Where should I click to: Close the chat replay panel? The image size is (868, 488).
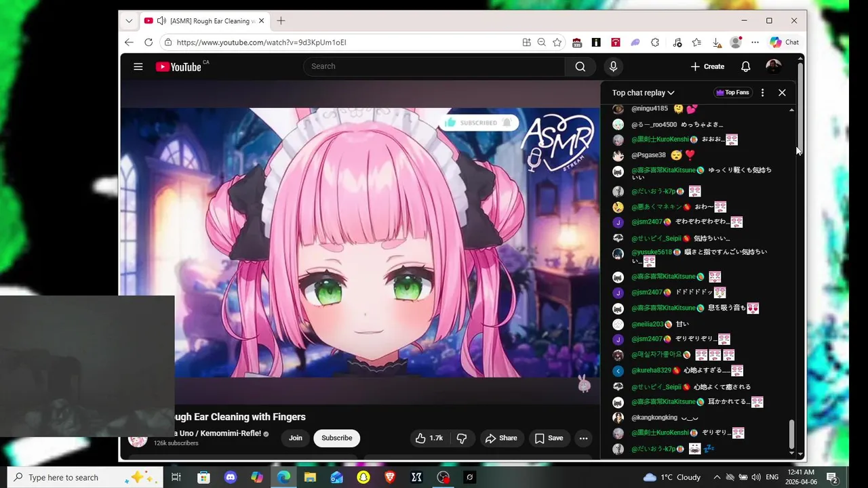click(x=782, y=93)
